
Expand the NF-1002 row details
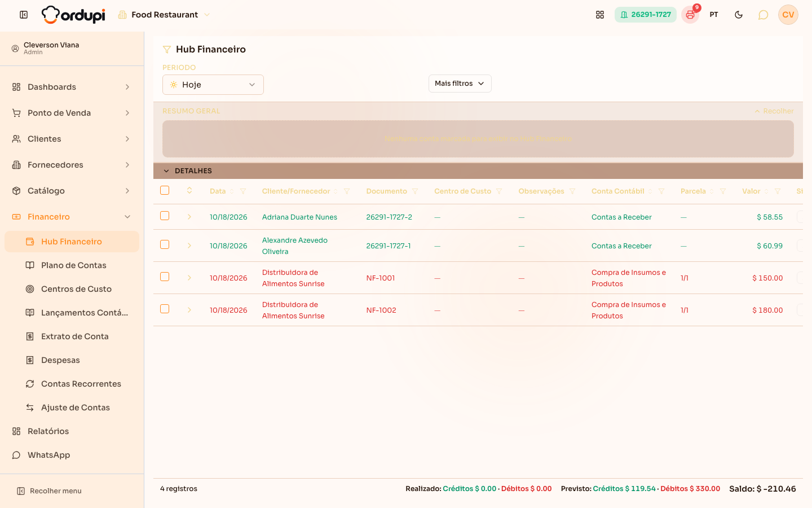pos(189,310)
